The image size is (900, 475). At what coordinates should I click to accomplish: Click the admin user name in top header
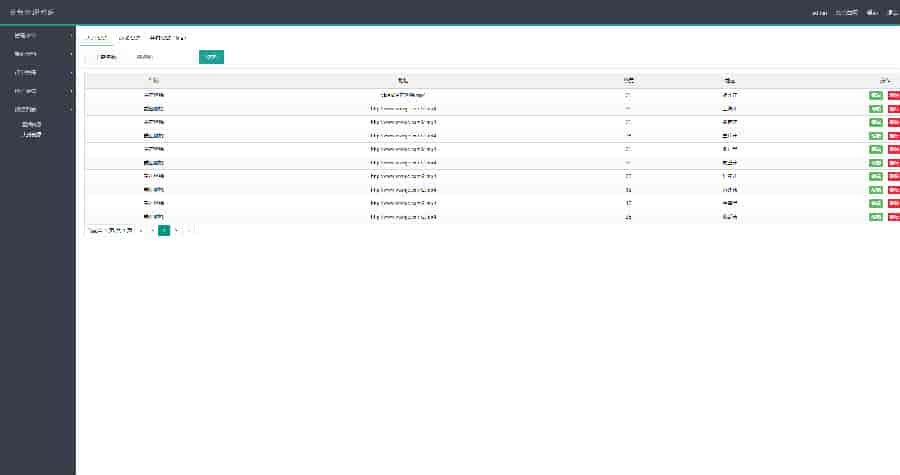point(819,12)
